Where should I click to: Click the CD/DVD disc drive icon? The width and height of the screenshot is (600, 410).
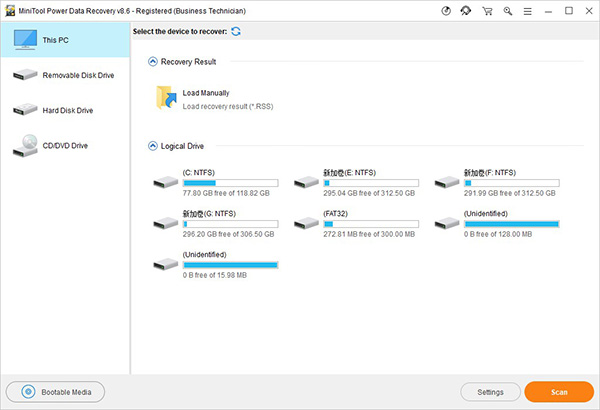click(x=25, y=146)
